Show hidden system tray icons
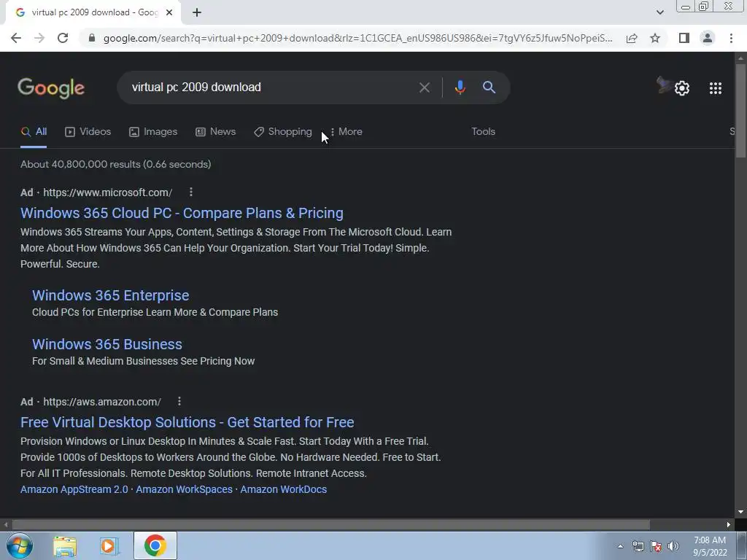 (x=620, y=547)
